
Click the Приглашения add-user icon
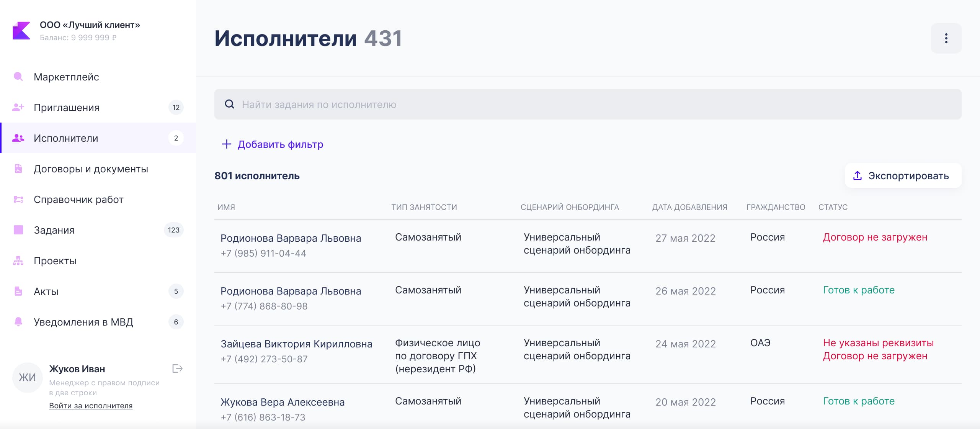click(x=18, y=107)
